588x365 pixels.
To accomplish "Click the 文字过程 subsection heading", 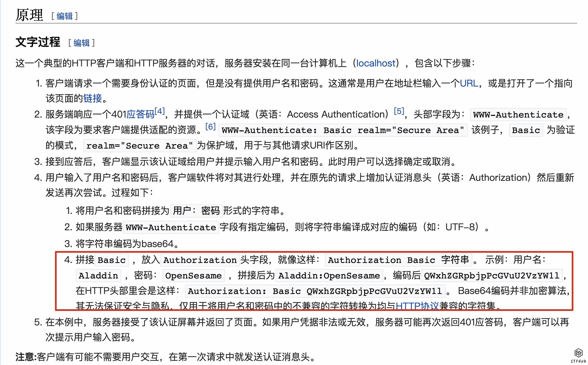I will tap(38, 42).
